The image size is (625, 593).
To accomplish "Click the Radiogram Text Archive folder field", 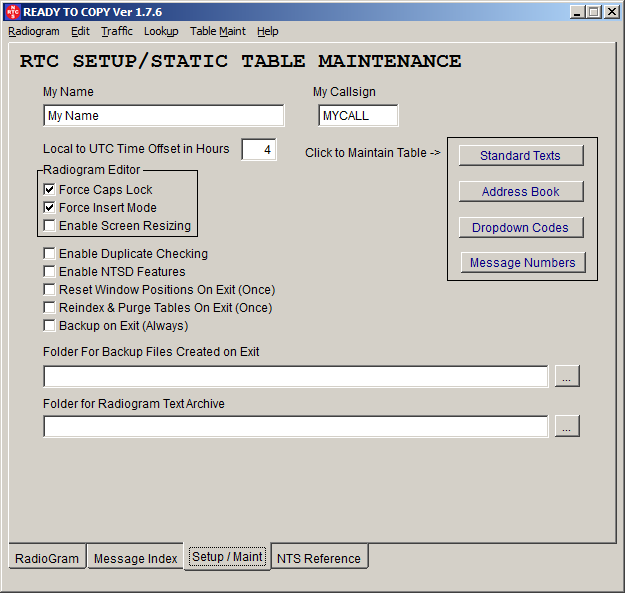I will (x=296, y=426).
